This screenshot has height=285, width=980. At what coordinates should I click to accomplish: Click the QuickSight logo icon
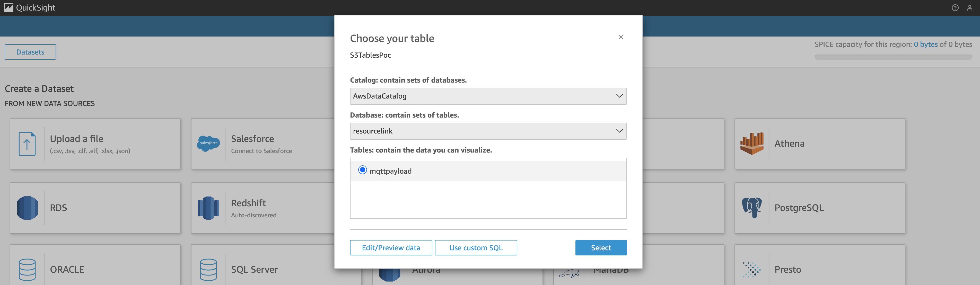pyautogui.click(x=8, y=8)
